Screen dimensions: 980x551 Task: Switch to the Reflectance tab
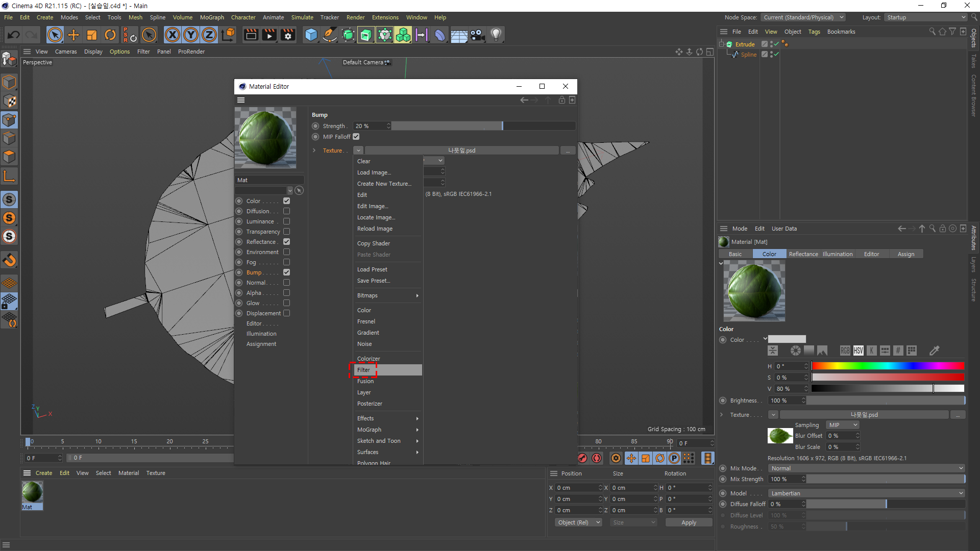(803, 254)
